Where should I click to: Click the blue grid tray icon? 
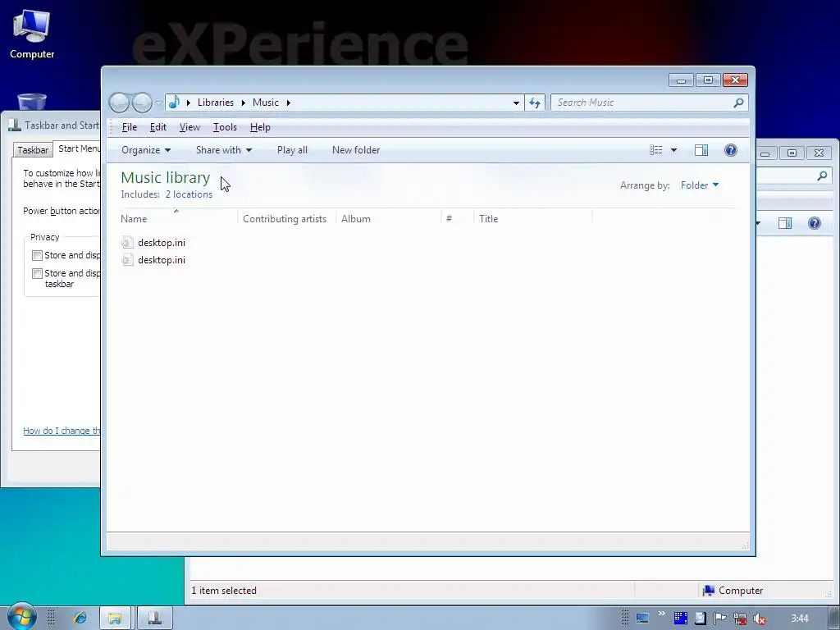[x=680, y=619]
